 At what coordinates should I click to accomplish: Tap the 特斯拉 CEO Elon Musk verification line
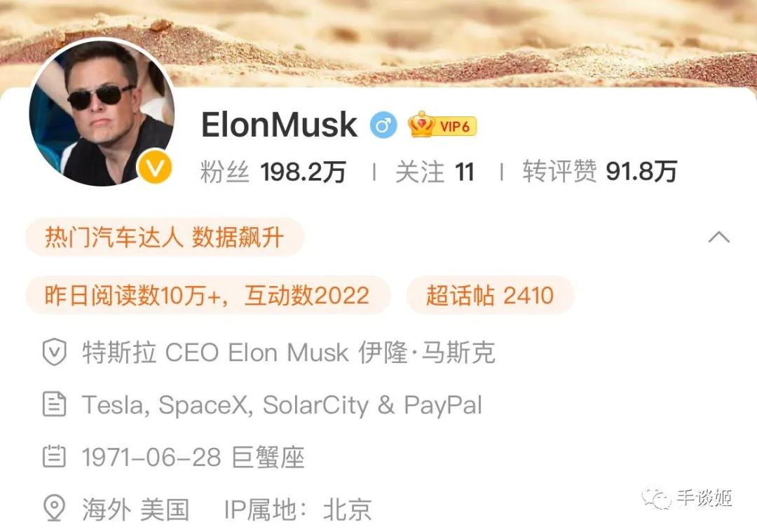pos(288,352)
